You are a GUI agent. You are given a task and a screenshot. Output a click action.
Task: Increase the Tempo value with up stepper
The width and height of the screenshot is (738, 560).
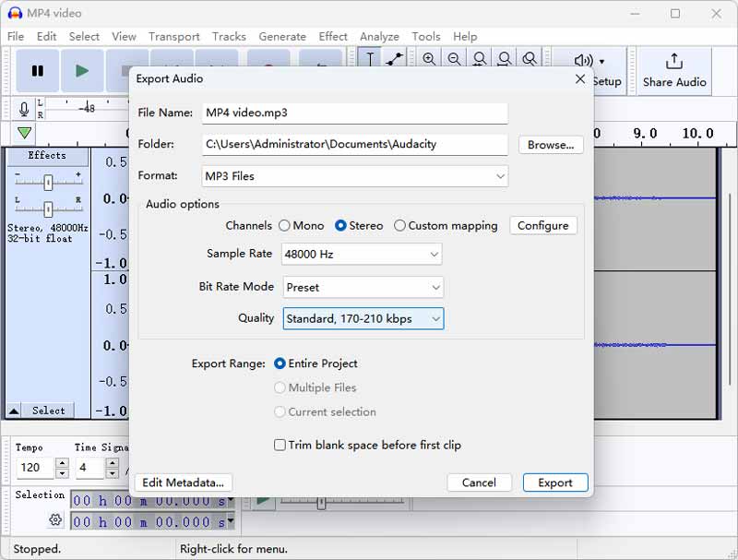pos(63,462)
